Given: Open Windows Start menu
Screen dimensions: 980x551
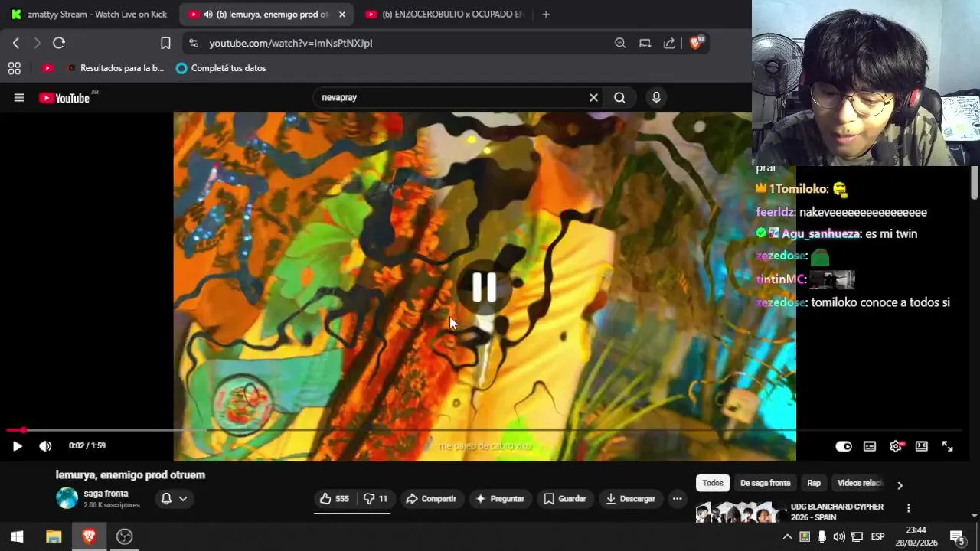Looking at the screenshot, I should (x=17, y=536).
